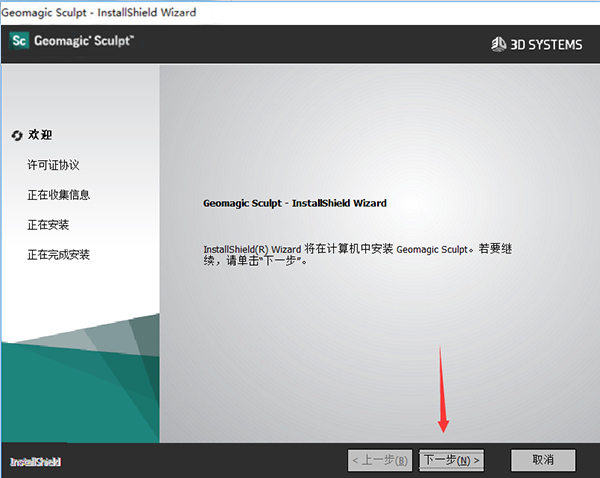Click the InstallShield branding text

(35, 462)
